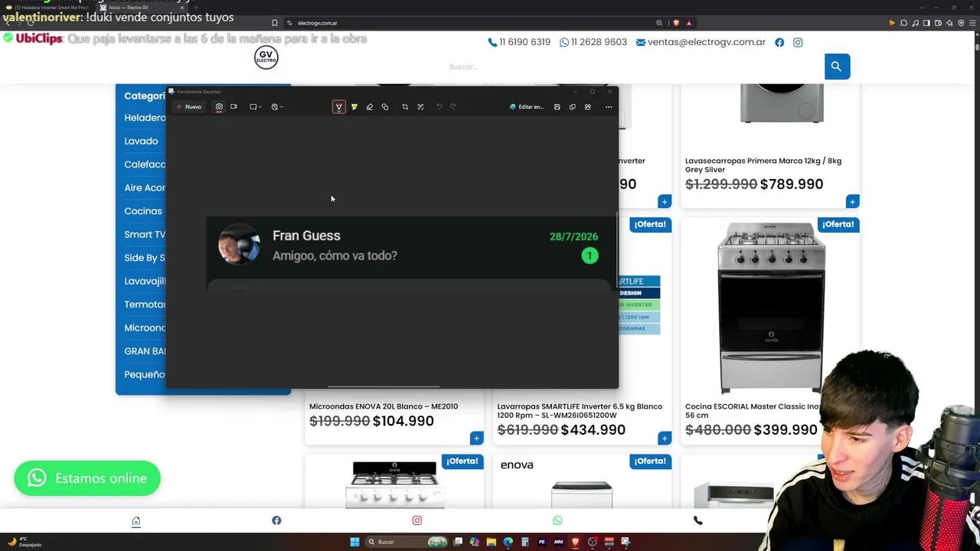980x551 pixels.
Task: Open the Microondas category
Action: pos(145,328)
